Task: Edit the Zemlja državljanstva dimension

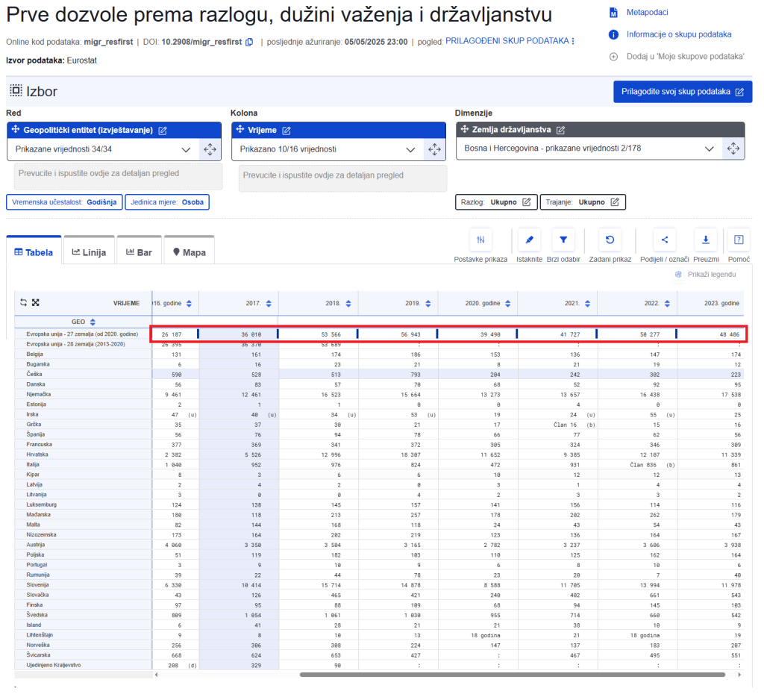Action: (x=561, y=130)
